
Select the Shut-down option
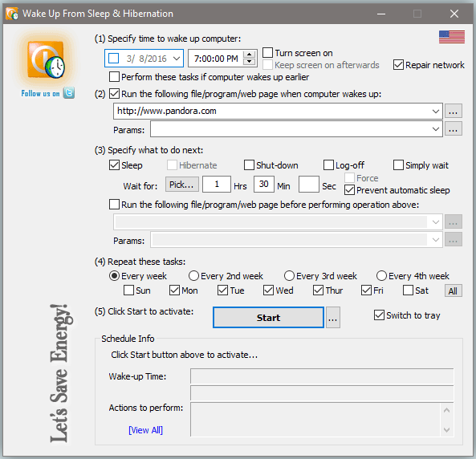249,165
